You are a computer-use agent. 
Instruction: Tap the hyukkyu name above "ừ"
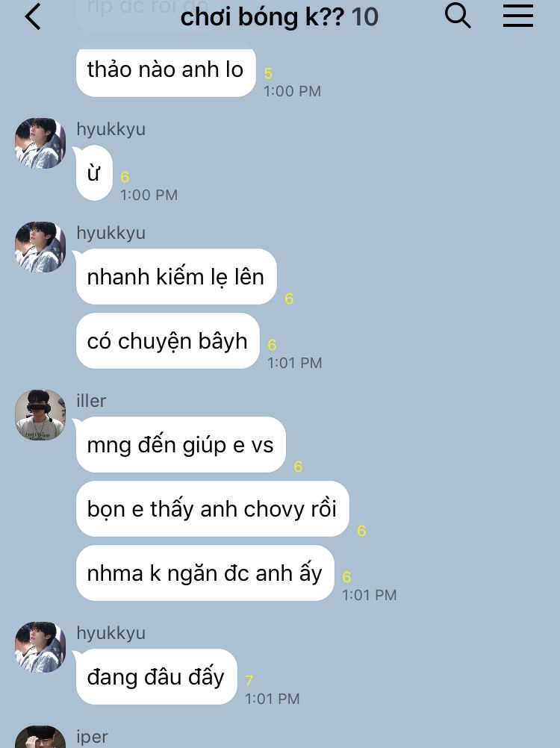pos(111,129)
